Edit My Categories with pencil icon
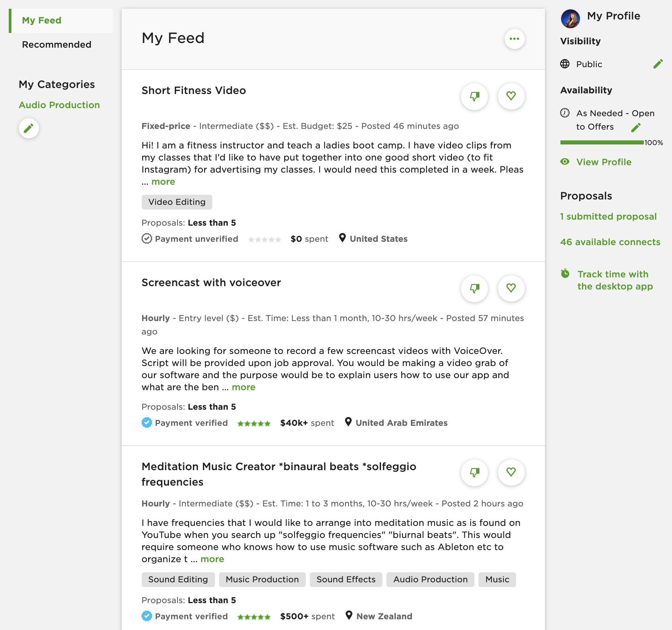 click(29, 128)
